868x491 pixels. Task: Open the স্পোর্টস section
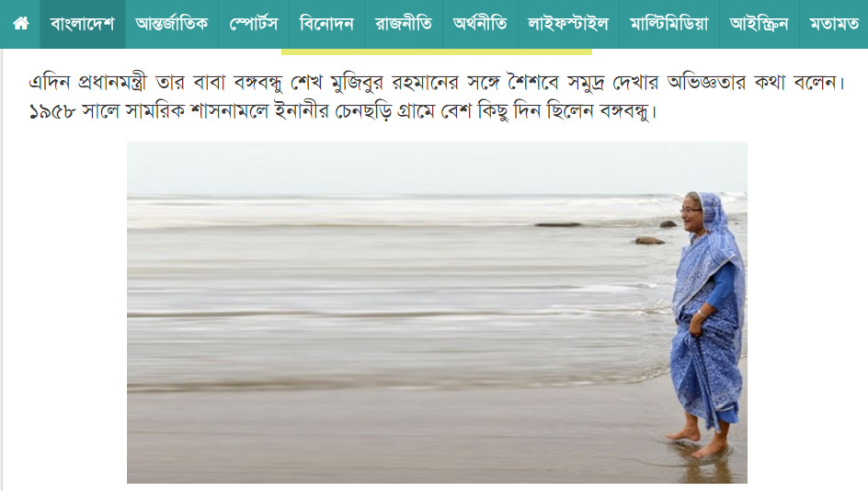click(x=254, y=24)
